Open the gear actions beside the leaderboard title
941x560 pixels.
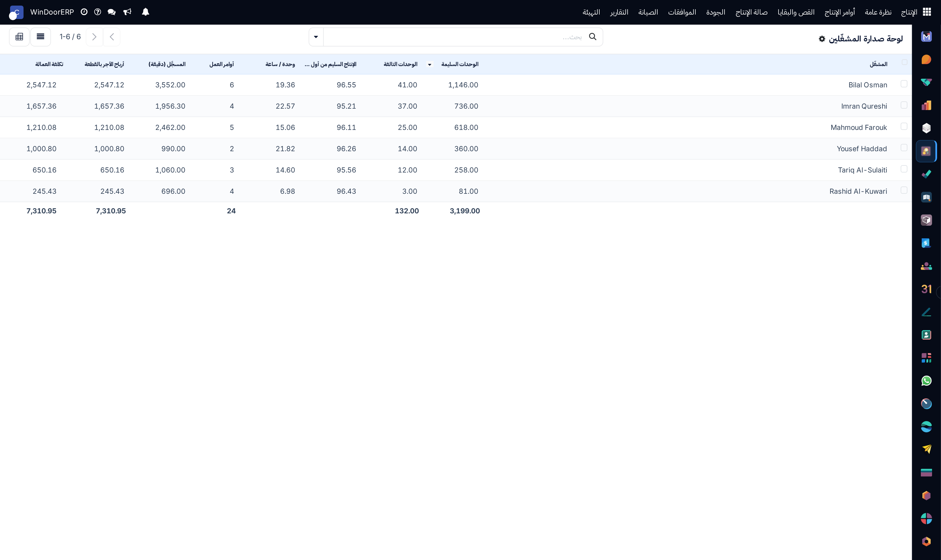pos(822,39)
